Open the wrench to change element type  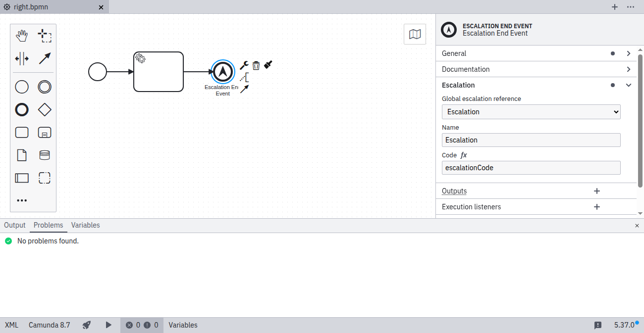tap(244, 65)
